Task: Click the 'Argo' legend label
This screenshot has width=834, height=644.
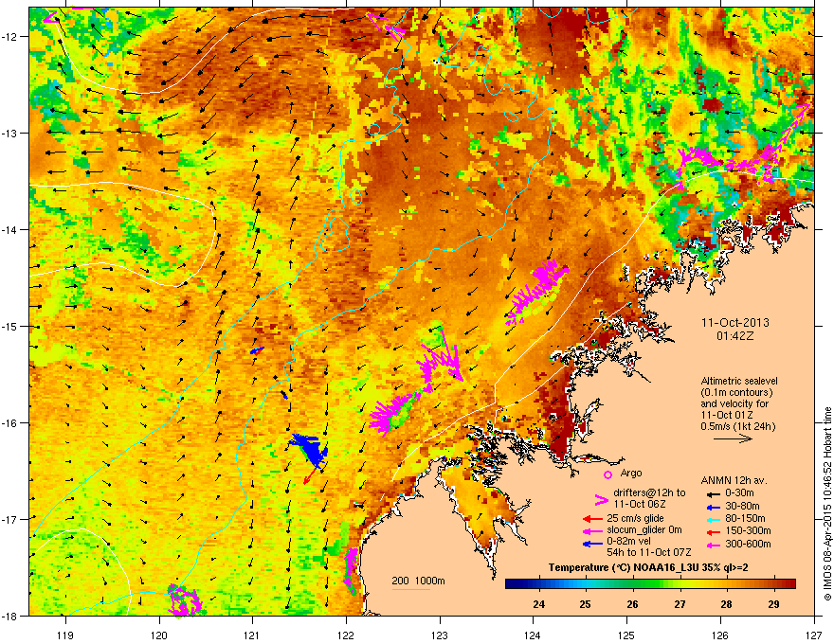Action: [631, 474]
